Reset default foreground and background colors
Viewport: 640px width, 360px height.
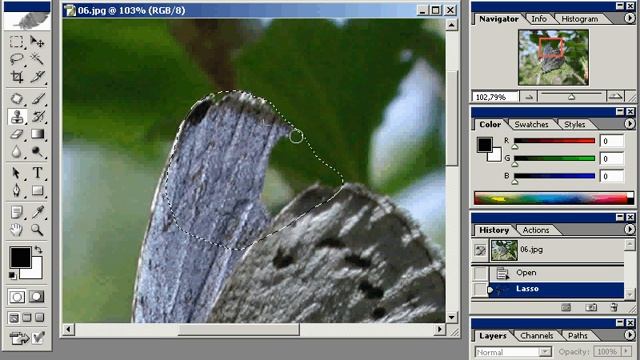pos(13,276)
